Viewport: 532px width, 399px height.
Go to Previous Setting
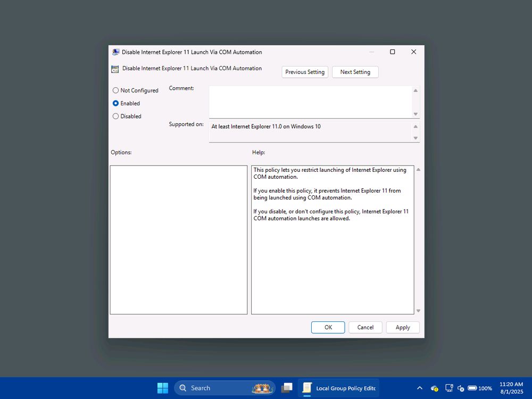[x=305, y=72]
